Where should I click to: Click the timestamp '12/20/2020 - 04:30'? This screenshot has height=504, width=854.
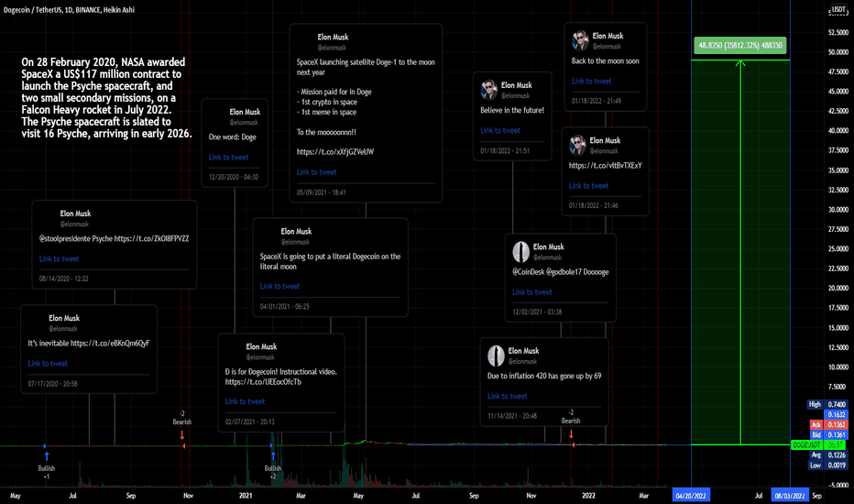(234, 177)
